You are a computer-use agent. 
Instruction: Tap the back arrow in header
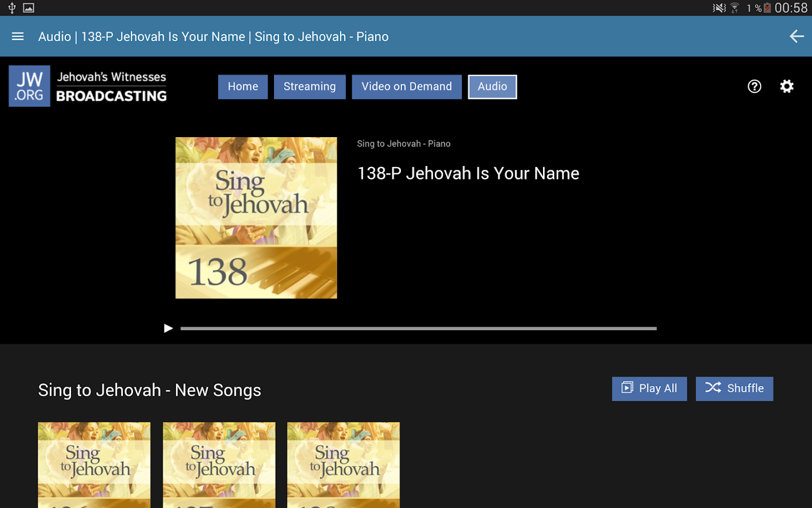coord(796,37)
